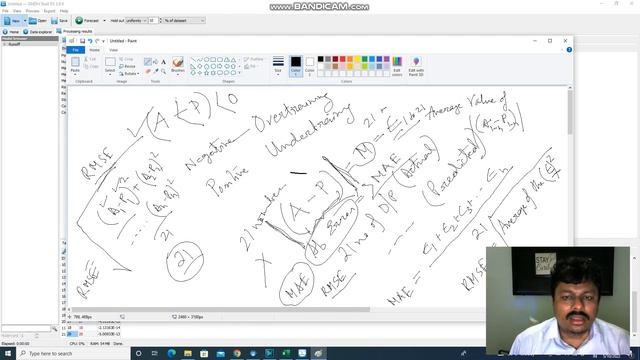Click Task View icon on taskbar
The image size is (640, 360).
pos(155,353)
